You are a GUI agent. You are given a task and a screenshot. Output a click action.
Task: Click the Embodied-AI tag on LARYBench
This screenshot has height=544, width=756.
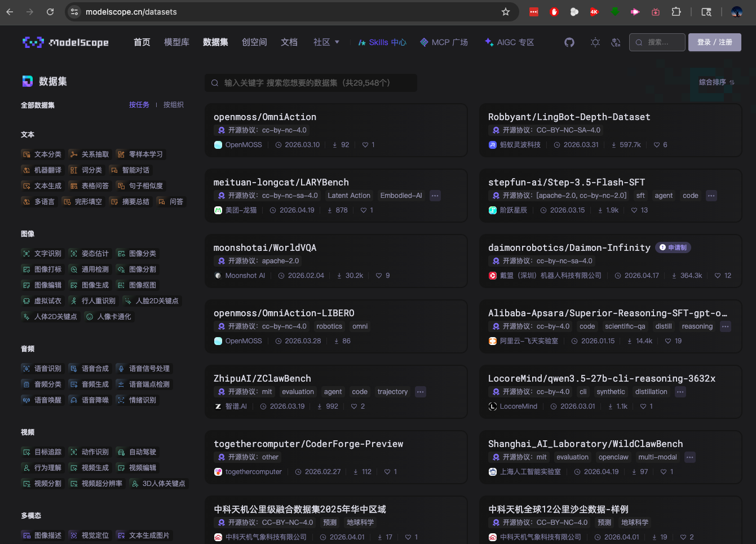pyautogui.click(x=401, y=196)
